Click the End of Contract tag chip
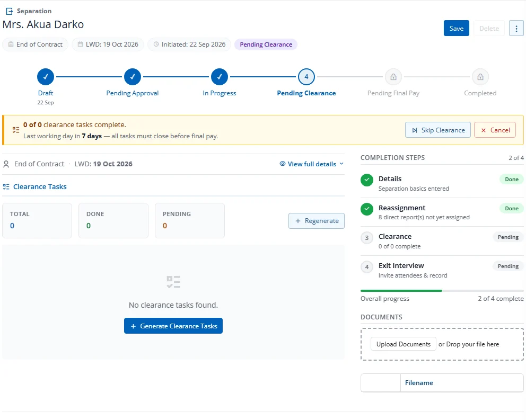This screenshot has height=420, width=526. pyautogui.click(x=35, y=44)
